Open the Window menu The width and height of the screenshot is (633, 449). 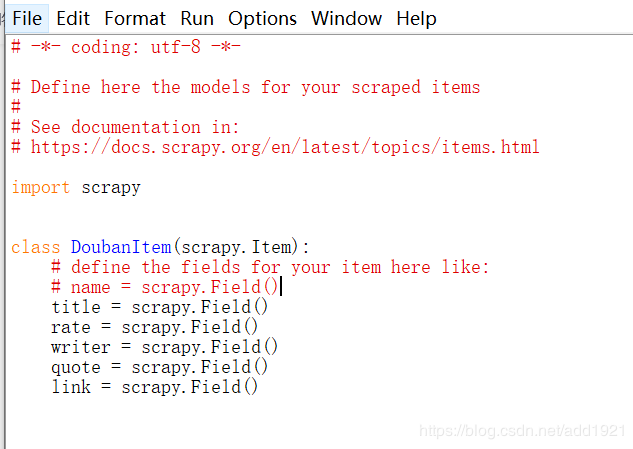coord(346,19)
